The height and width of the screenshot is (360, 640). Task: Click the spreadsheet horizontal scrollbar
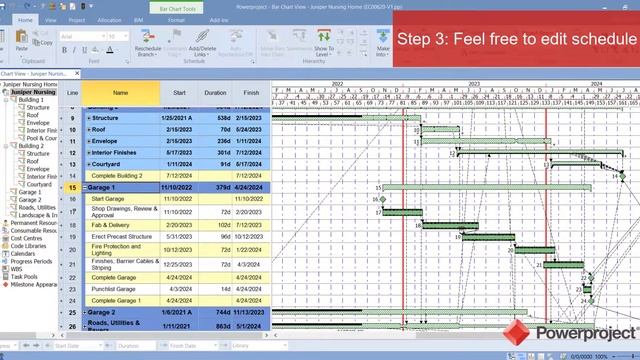point(164,335)
